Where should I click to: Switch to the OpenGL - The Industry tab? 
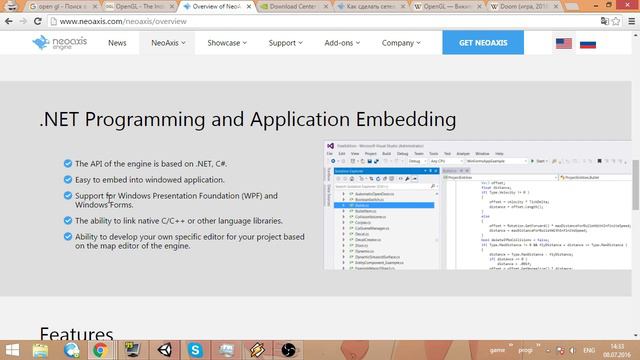pos(139,7)
